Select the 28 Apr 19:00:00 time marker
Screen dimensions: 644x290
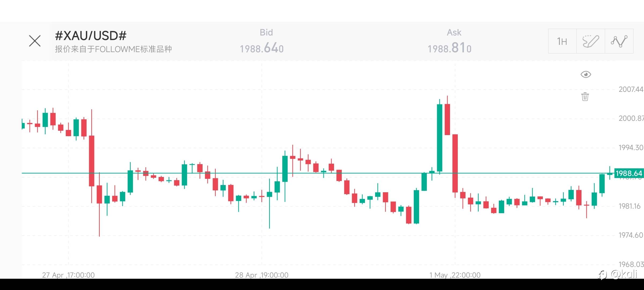click(262, 275)
